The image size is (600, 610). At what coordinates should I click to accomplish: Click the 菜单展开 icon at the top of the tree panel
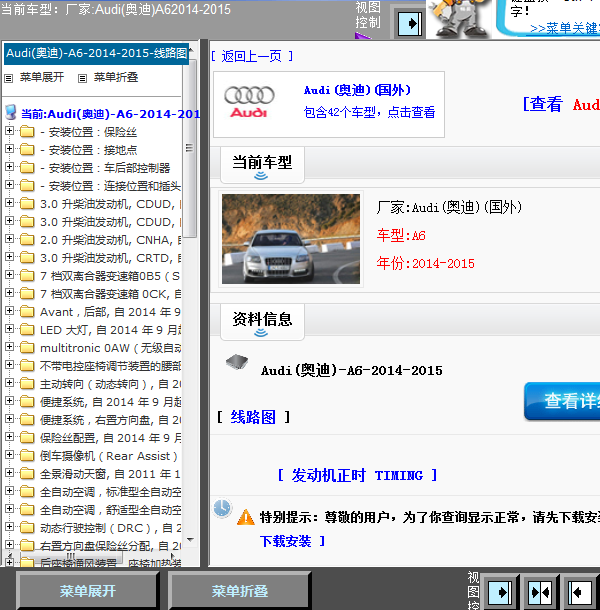click(x=9, y=79)
